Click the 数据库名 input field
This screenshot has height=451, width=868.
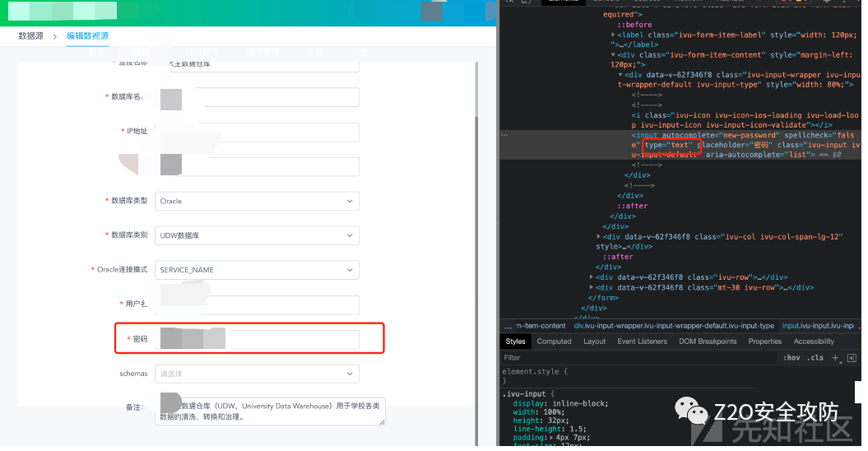pyautogui.click(x=257, y=97)
